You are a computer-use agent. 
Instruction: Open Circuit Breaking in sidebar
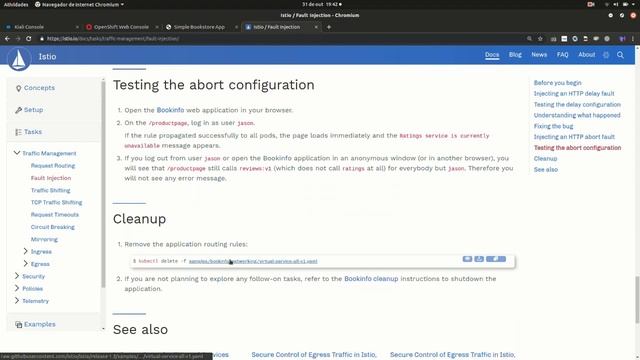[53, 227]
